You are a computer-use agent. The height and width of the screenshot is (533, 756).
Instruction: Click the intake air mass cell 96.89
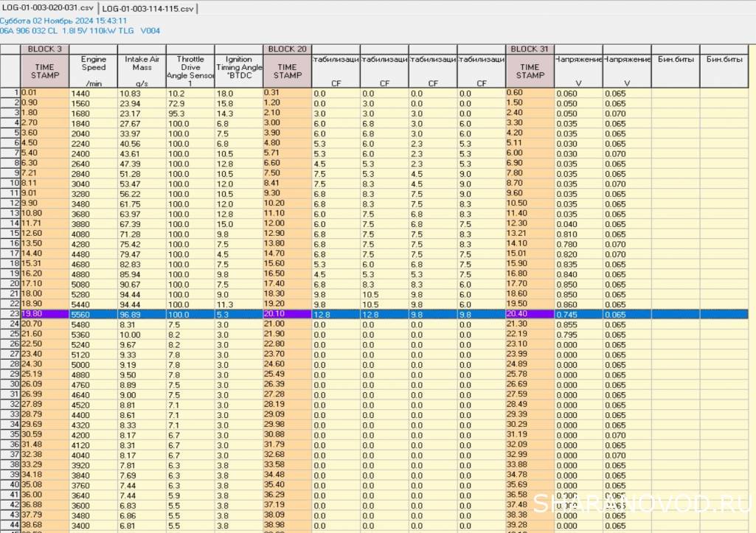(x=142, y=314)
